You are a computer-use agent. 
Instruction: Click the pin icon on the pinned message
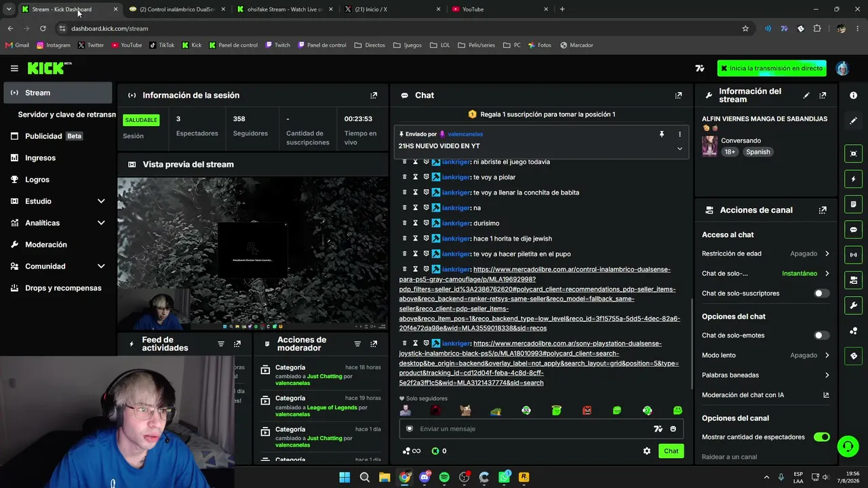click(662, 134)
